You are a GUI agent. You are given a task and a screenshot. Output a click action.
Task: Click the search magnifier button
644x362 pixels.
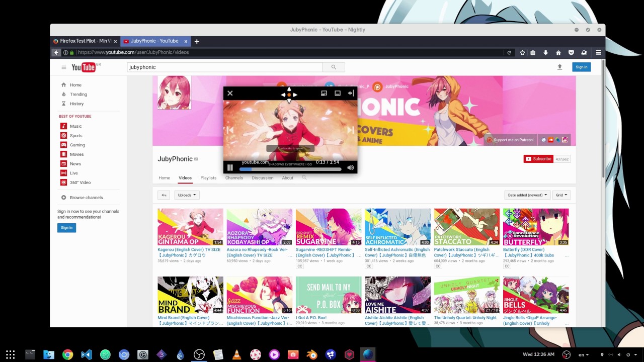[x=334, y=67]
